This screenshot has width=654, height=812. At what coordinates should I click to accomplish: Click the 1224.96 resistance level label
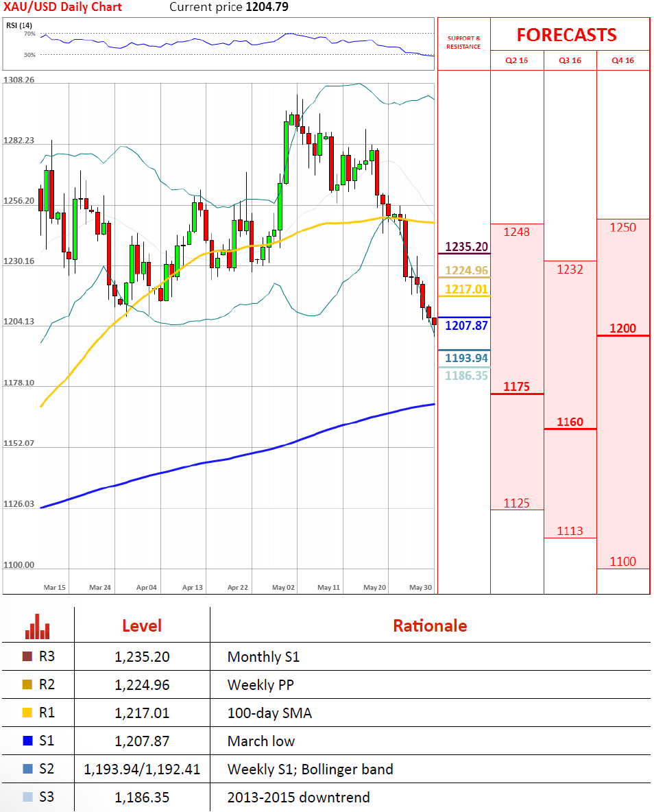click(x=466, y=270)
